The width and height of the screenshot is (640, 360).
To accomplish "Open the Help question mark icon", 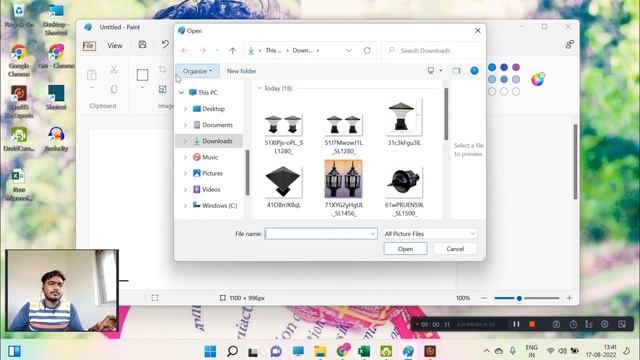I will (474, 71).
